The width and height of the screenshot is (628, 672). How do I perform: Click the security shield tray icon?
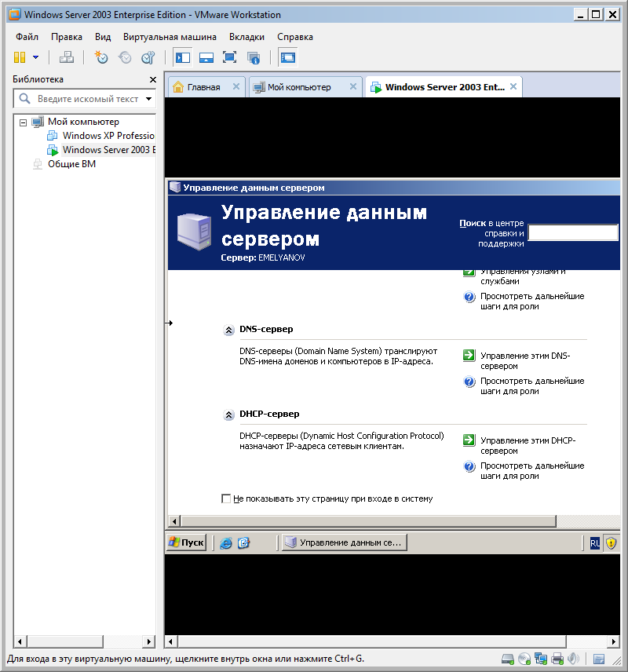coord(611,543)
